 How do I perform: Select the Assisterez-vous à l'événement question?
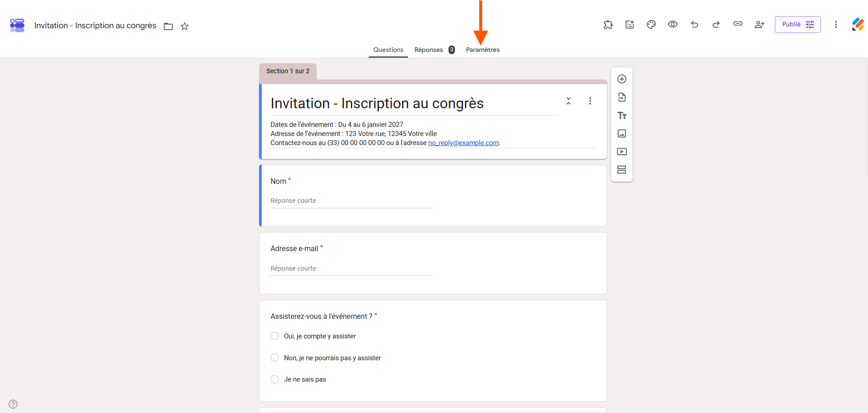click(x=433, y=350)
